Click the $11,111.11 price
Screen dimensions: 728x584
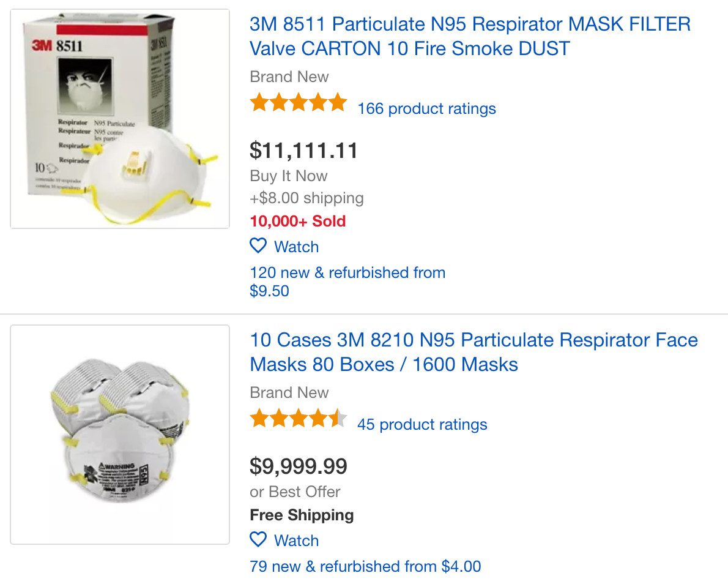[x=304, y=150]
